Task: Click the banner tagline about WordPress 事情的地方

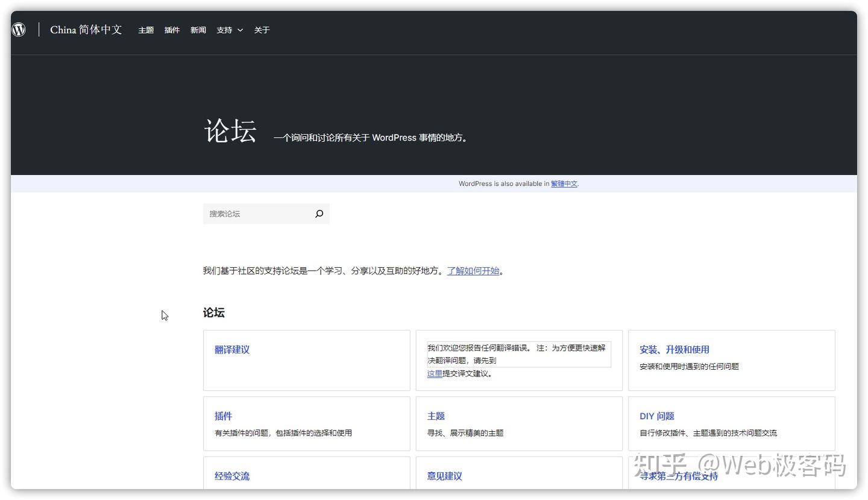Action: click(371, 138)
